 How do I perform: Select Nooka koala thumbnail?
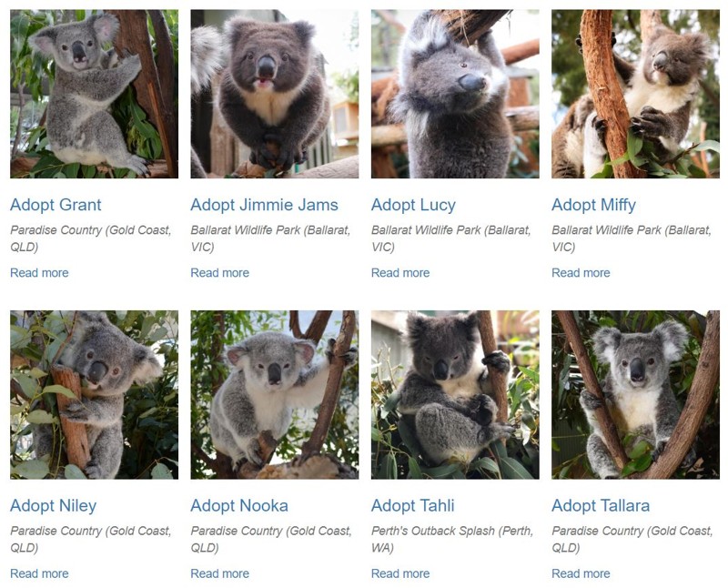275,395
